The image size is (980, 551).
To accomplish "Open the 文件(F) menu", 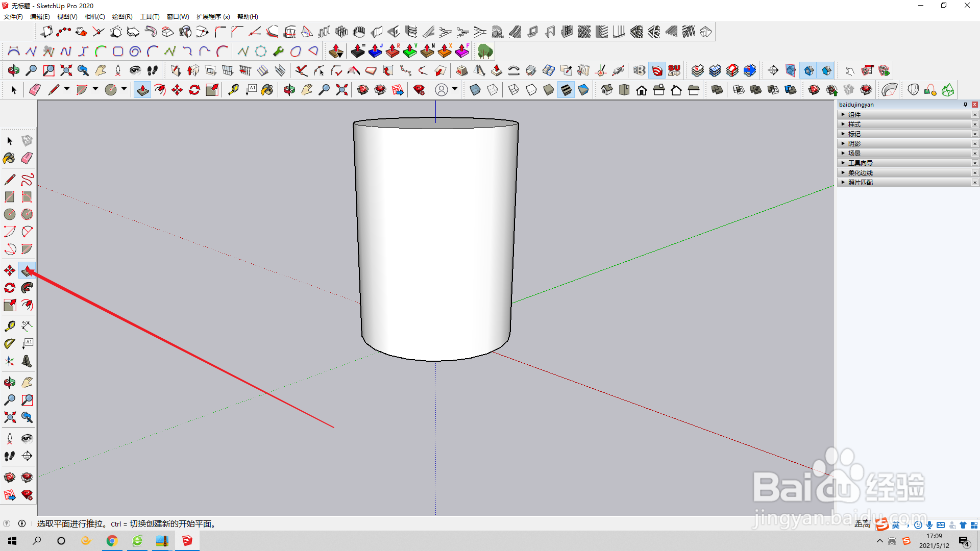I will pos(13,17).
